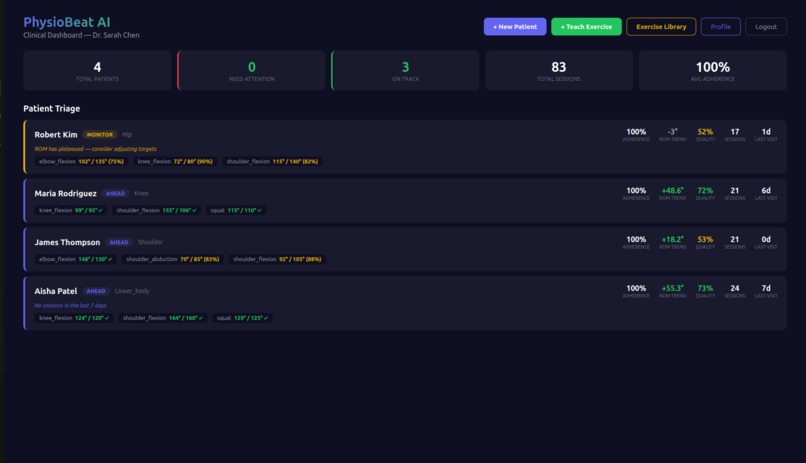This screenshot has width=806, height=463.
Task: Click the 'No sessions in the last 7 days' note
Action: click(x=70, y=305)
